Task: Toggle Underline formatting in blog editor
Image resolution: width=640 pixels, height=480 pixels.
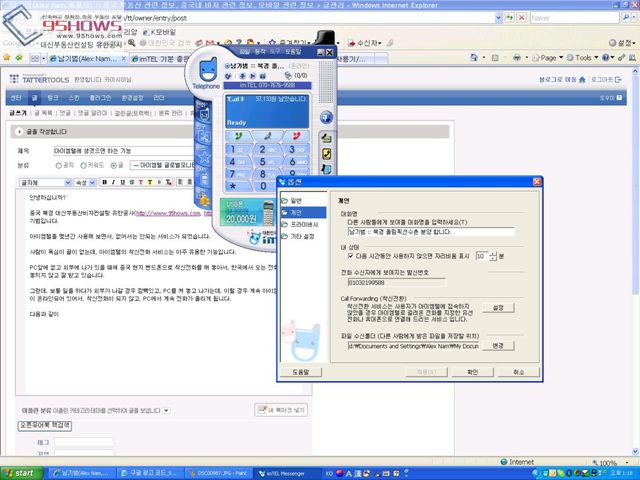Action: click(x=122, y=182)
